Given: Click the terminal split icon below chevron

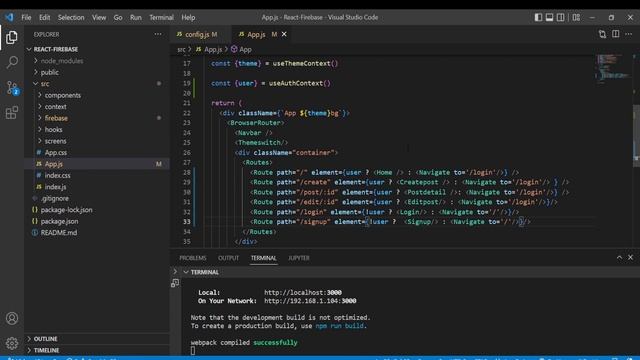Looking at the screenshot, I should [175, 283].
